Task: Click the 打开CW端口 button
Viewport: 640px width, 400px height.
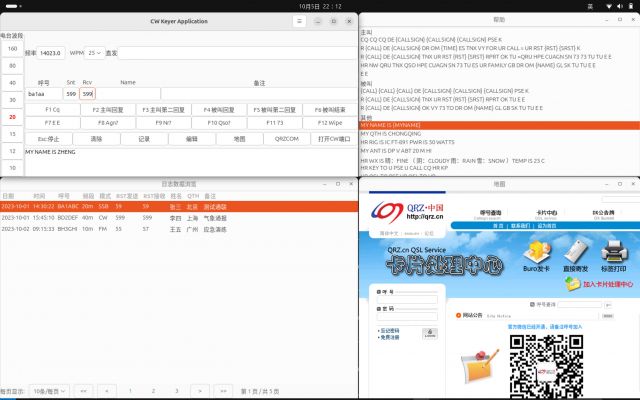Action: [331, 139]
